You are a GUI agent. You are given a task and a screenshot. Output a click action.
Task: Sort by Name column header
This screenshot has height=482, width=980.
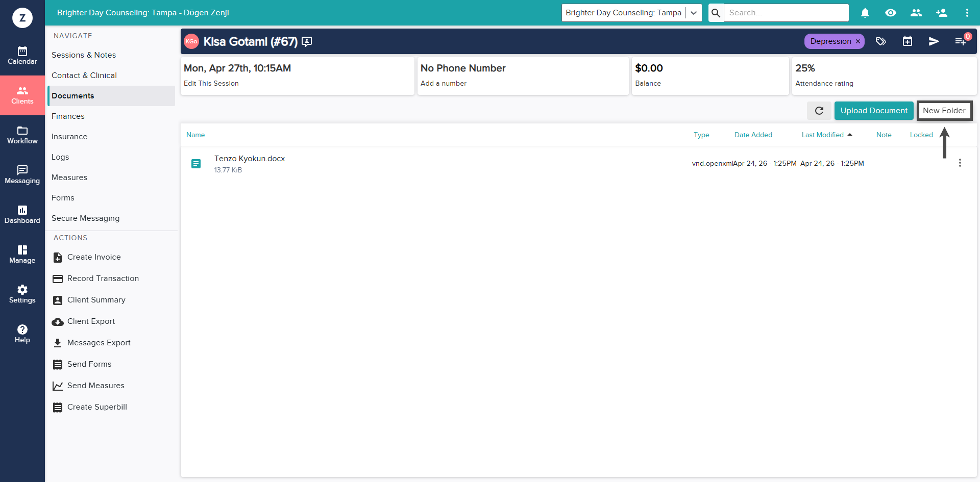(195, 135)
